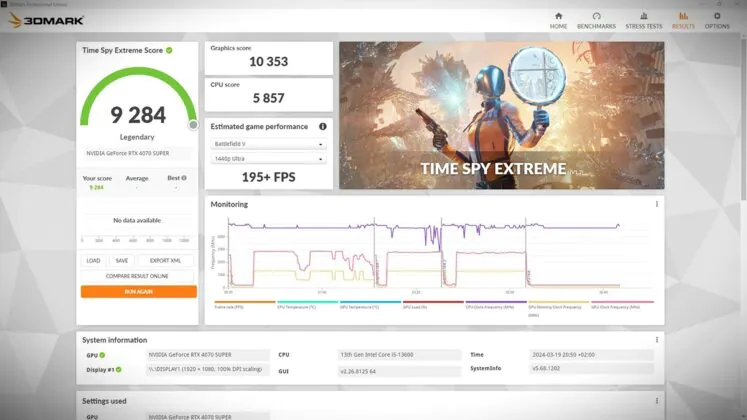Click the gauge end marker on score arc
Screen dimensions: 747x420
pos(193,125)
